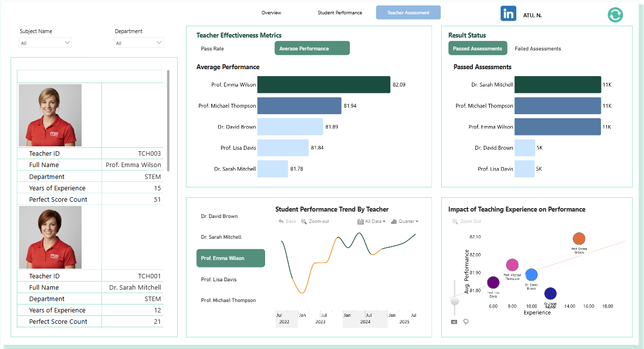Click the green refresh icon
Image resolution: width=644 pixels, height=349 pixels.
pyautogui.click(x=615, y=15)
